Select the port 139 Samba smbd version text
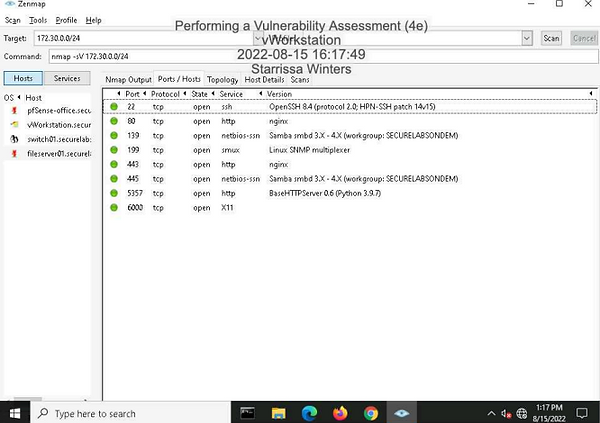600x423 pixels. (x=364, y=136)
